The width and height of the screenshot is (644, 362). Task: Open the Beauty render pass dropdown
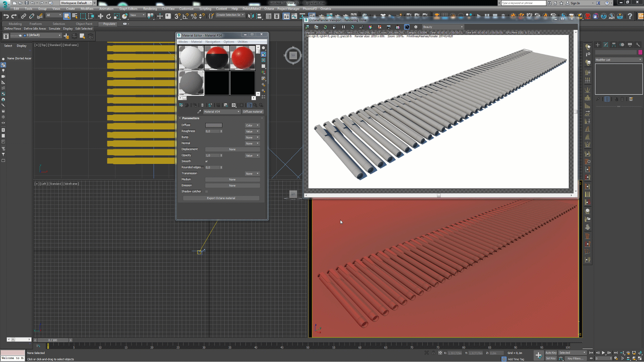pos(443,27)
